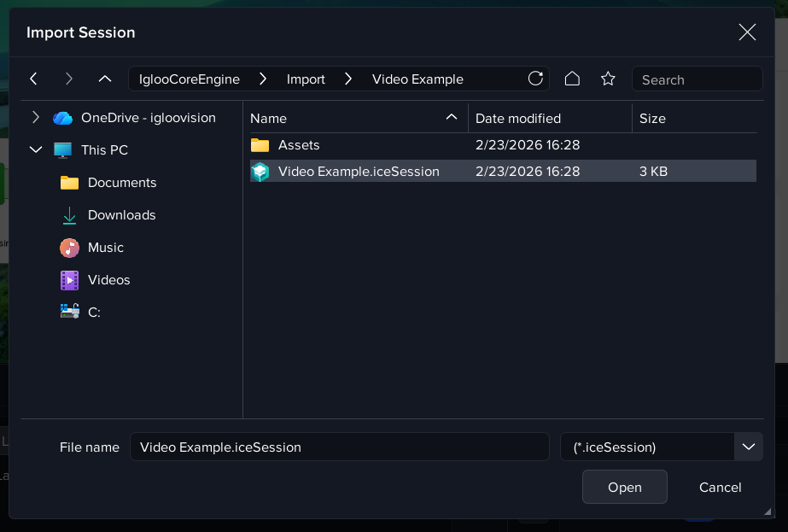Image resolution: width=788 pixels, height=532 pixels.
Task: Click the Size column header
Action: click(652, 119)
